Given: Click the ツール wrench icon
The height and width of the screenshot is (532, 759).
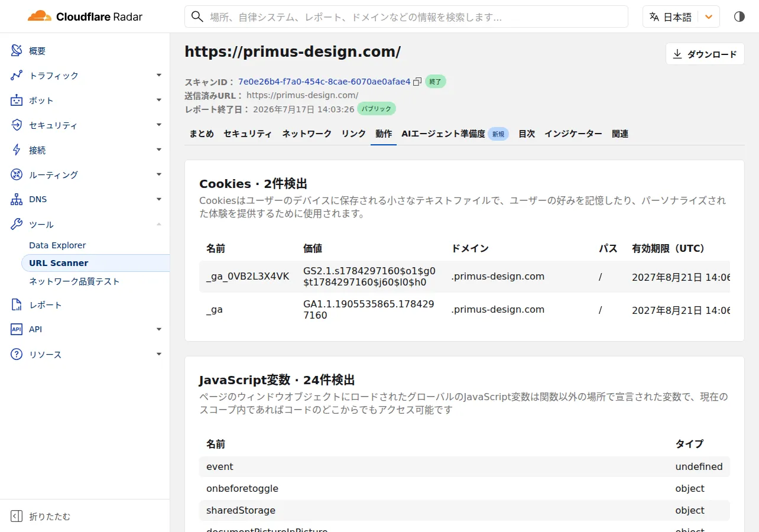Looking at the screenshot, I should [x=17, y=225].
